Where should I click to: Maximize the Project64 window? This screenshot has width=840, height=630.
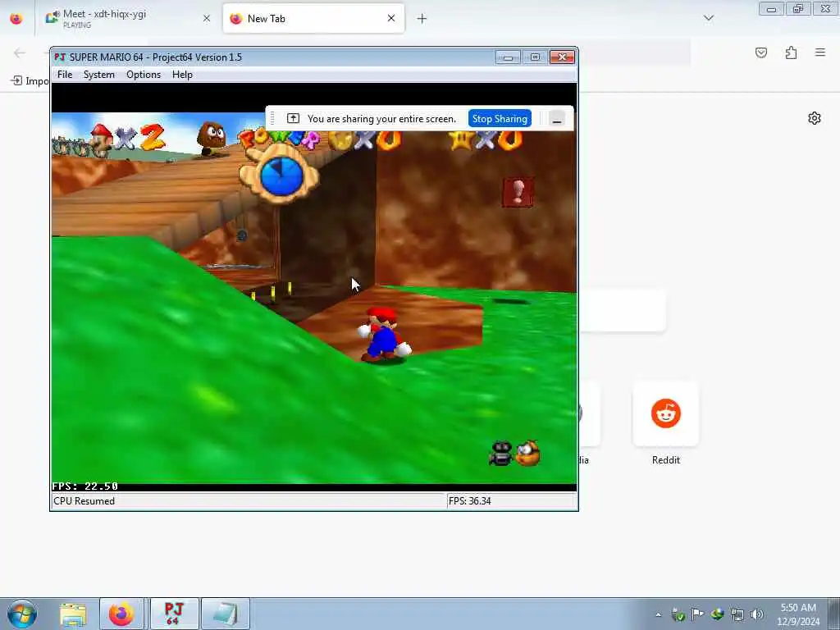tap(535, 57)
